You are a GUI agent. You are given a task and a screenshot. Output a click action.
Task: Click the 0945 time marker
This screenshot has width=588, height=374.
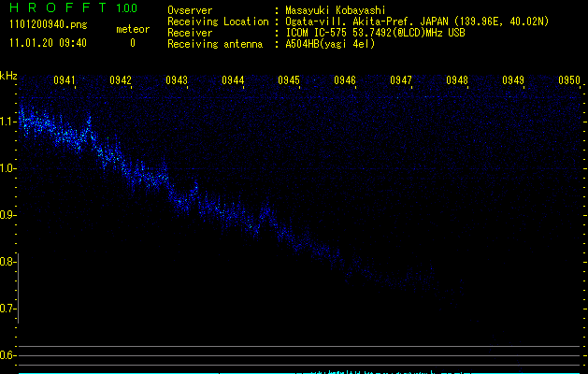[x=289, y=81]
